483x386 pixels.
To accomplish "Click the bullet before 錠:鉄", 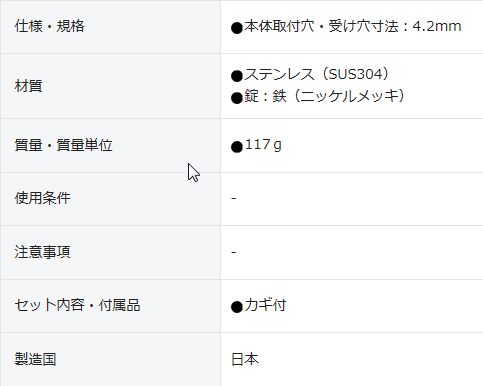I will tap(237, 98).
